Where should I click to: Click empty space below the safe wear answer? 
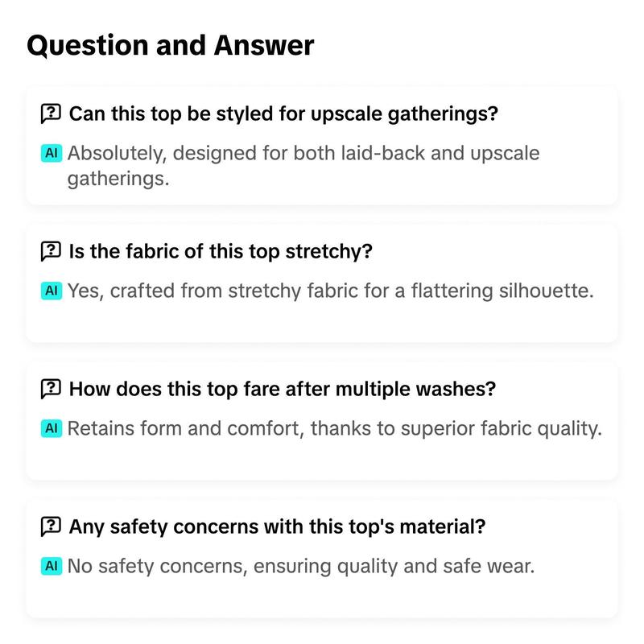pos(321,597)
